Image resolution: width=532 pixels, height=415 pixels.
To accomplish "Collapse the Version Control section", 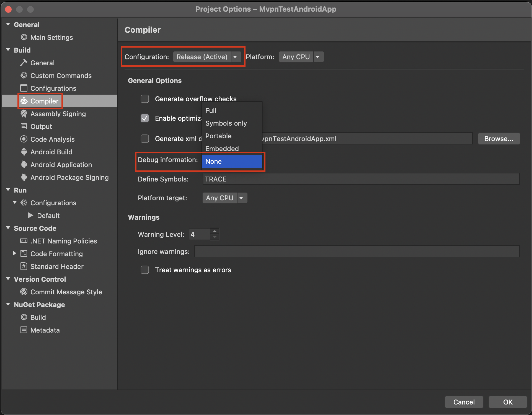I will click(8, 279).
